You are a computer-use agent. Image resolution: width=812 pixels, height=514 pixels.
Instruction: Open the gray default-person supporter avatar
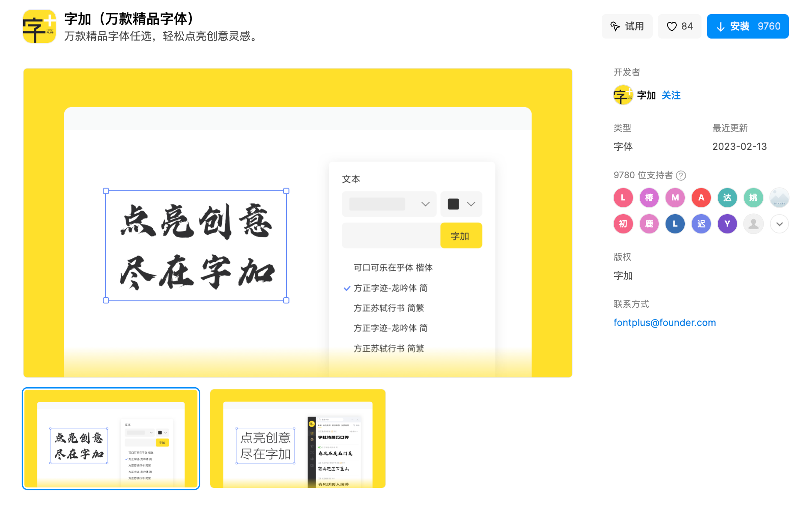[x=753, y=224]
